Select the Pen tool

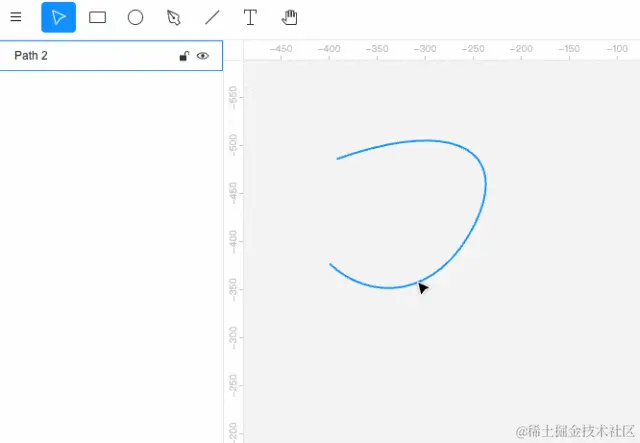pyautogui.click(x=173, y=18)
